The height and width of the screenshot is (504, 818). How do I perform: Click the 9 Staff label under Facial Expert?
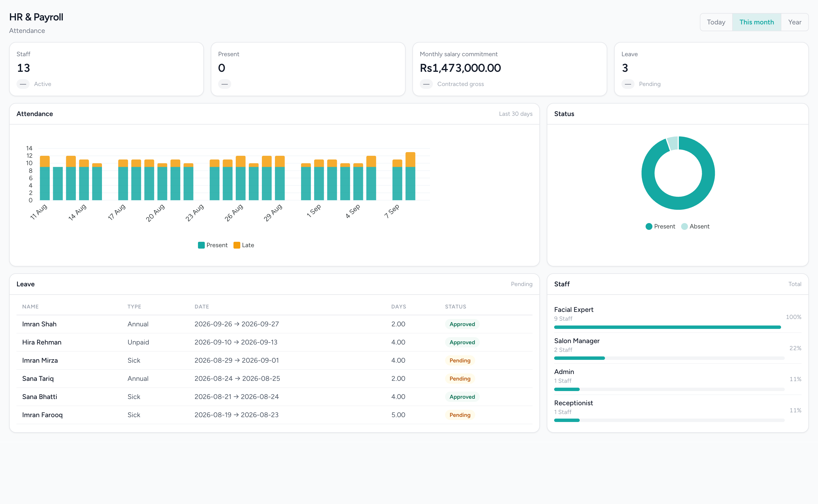click(563, 319)
